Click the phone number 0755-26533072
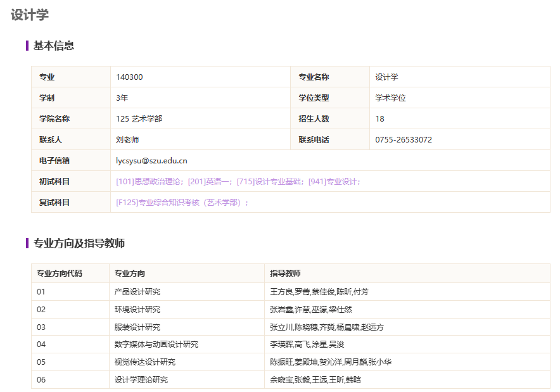This screenshot has height=392, width=560. click(x=404, y=140)
